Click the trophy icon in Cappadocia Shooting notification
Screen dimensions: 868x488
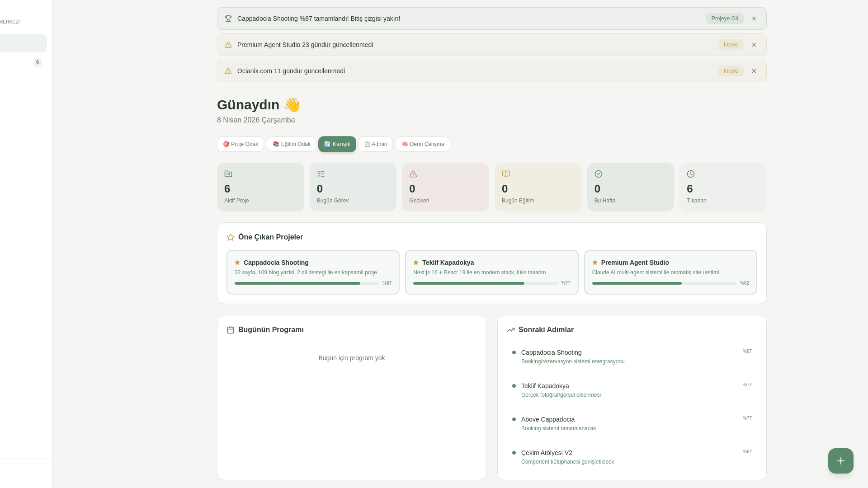pos(228,19)
